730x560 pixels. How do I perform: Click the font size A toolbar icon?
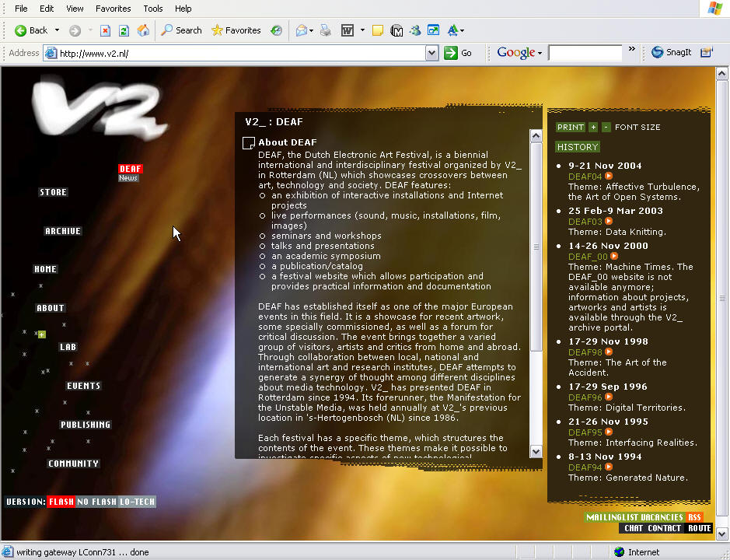452,31
